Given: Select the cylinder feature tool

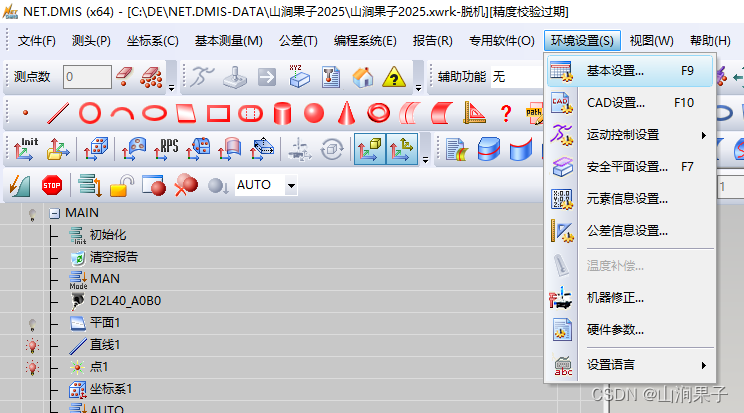Looking at the screenshot, I should [282, 113].
